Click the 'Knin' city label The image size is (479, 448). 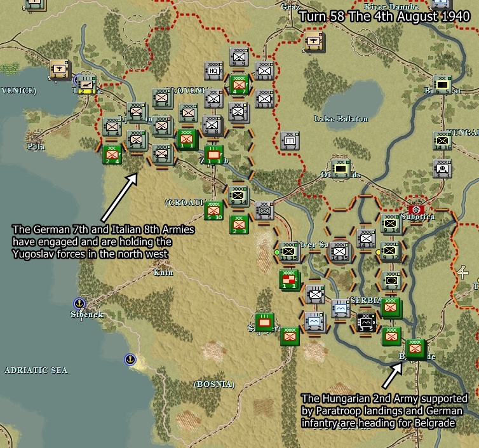pyautogui.click(x=163, y=272)
